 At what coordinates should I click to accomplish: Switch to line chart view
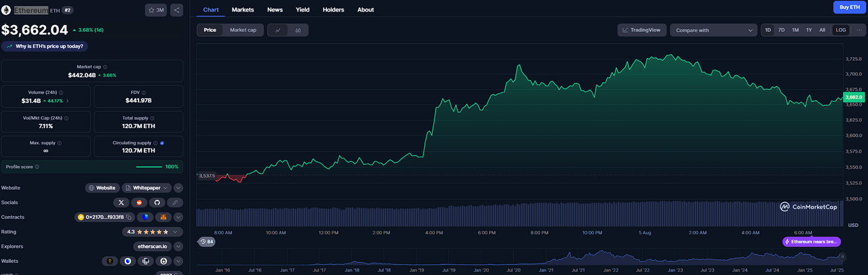[277, 30]
